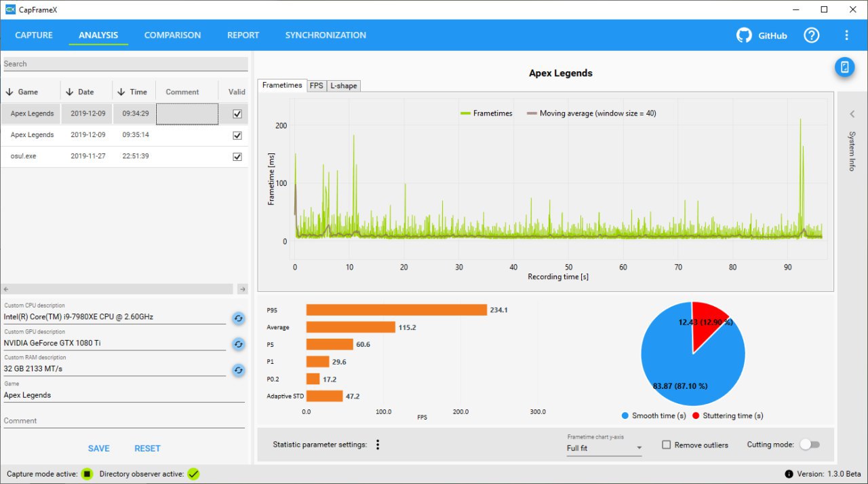The height and width of the screenshot is (484, 868).
Task: Click the CapFrameX app logo
Action: (x=10, y=10)
